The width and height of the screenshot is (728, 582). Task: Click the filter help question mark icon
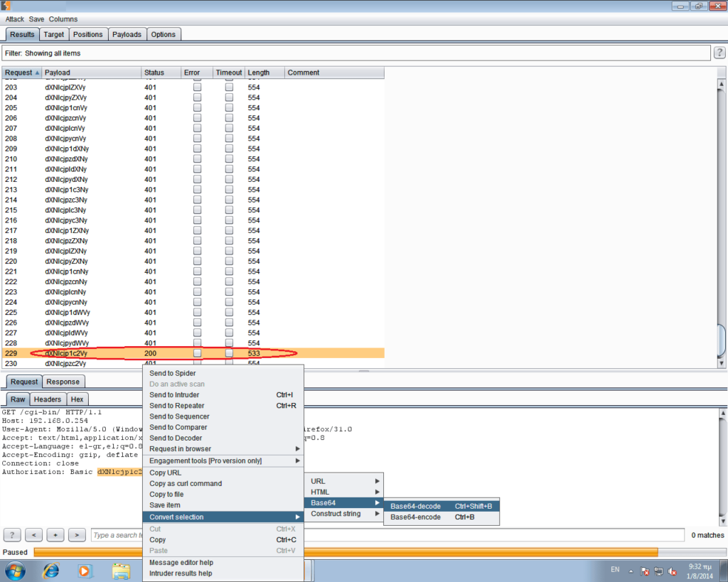(719, 53)
